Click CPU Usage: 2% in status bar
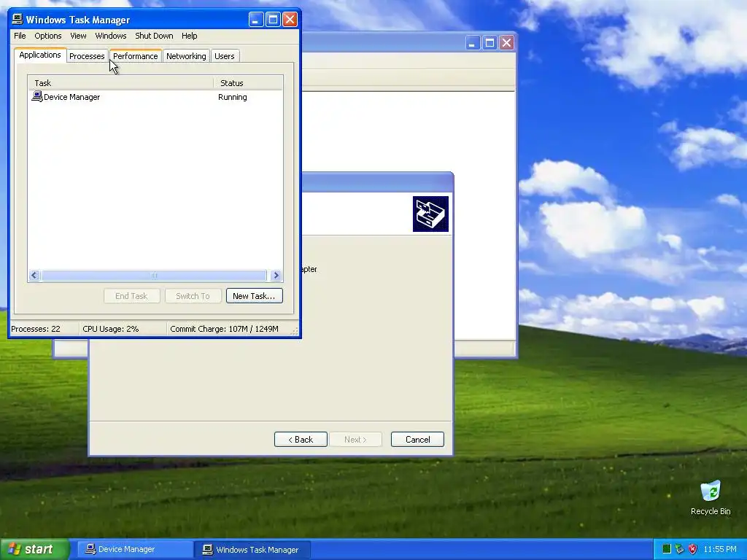This screenshot has height=560, width=747. pos(111,329)
